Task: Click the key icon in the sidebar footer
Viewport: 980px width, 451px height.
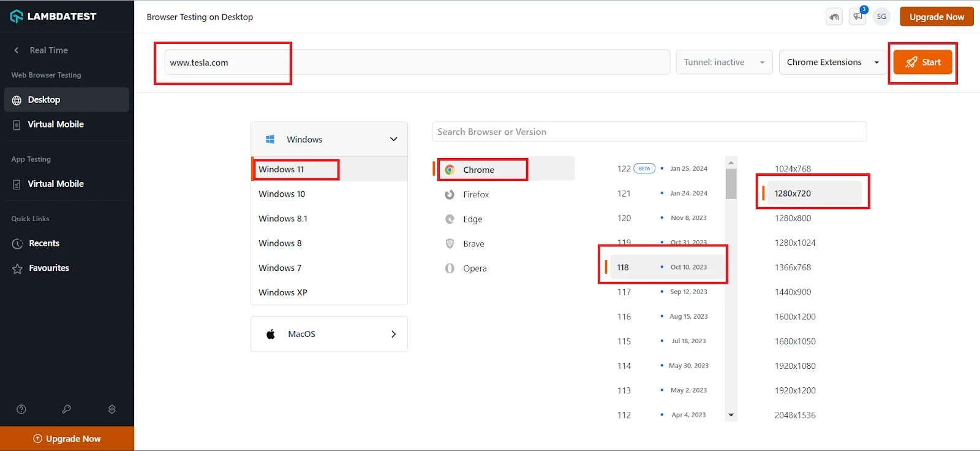Action: (x=67, y=409)
